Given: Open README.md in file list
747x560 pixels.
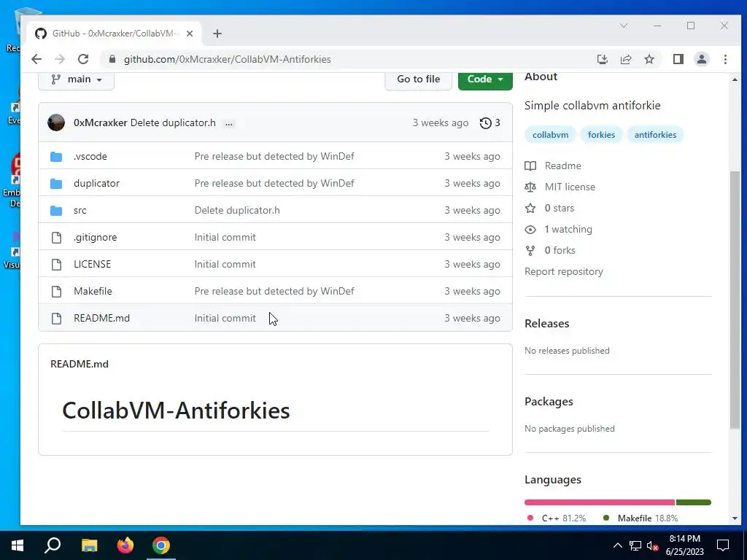Looking at the screenshot, I should point(101,318).
